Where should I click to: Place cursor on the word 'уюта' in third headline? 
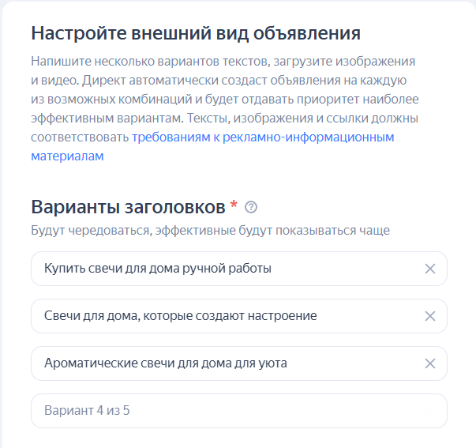[x=272, y=363]
